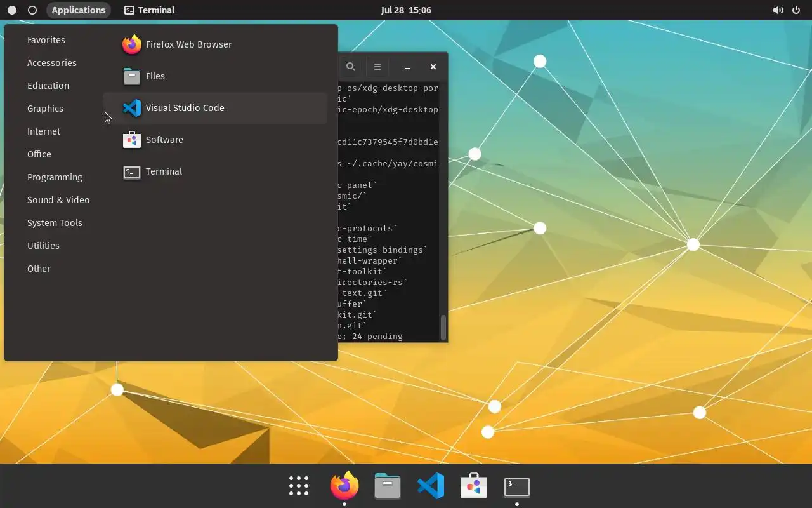Open the Terminal app menu in top bar
Image resolution: width=812 pixels, height=508 pixels.
pos(150,10)
